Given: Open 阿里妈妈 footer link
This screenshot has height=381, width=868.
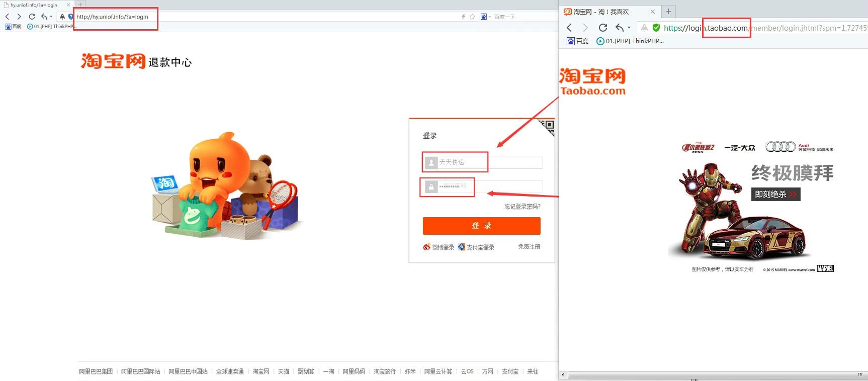Looking at the screenshot, I should click(354, 371).
